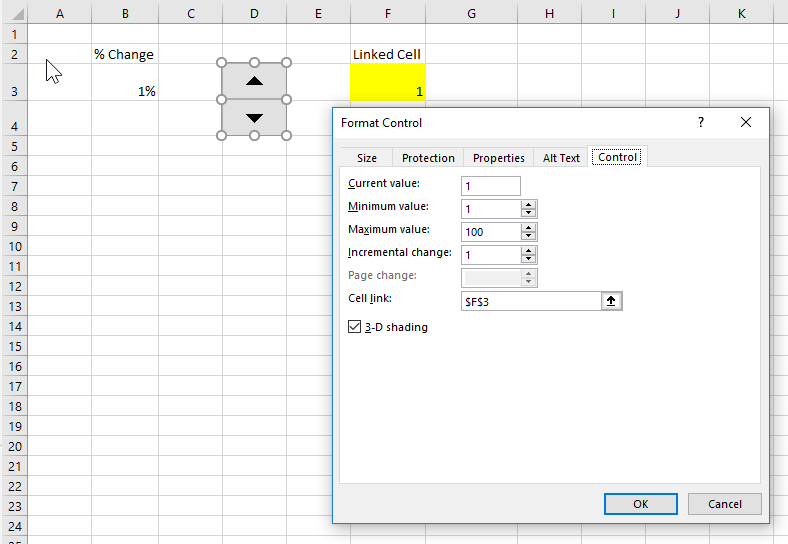Image resolution: width=788 pixels, height=544 pixels.
Task: Select column J header
Action: [677, 14]
